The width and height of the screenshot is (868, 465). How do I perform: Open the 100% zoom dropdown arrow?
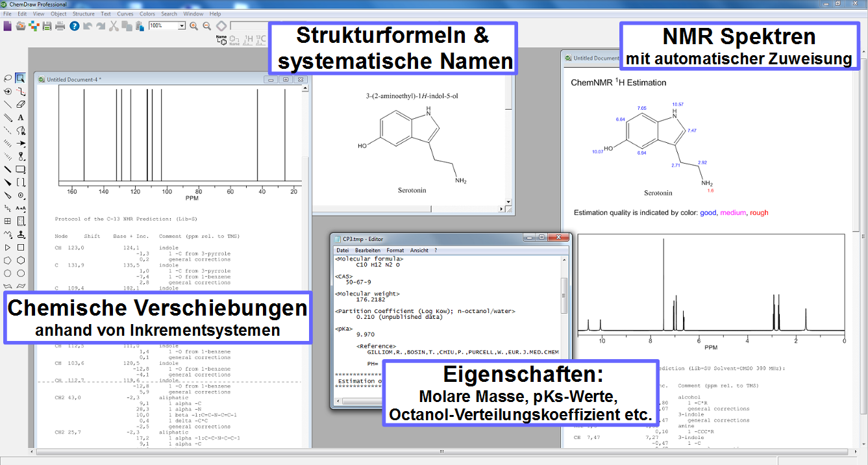182,26
